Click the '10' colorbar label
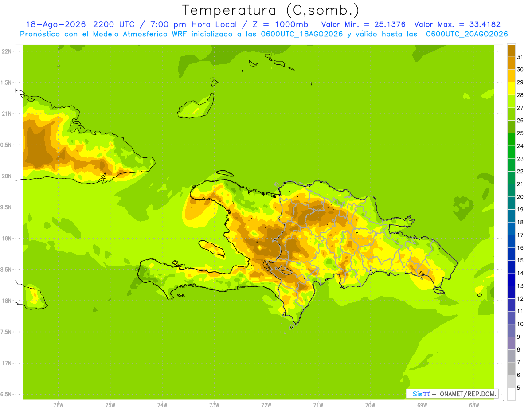The width and height of the screenshot is (532, 411). [520, 324]
